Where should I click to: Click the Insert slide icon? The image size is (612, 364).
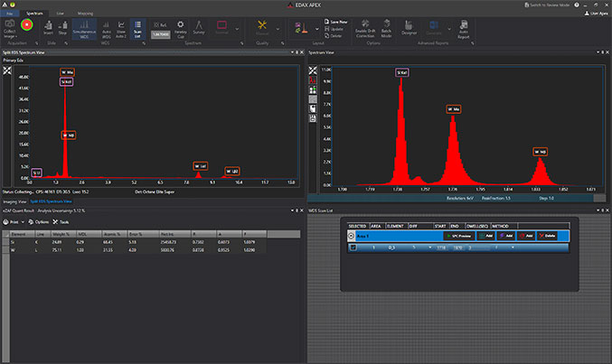49,26
